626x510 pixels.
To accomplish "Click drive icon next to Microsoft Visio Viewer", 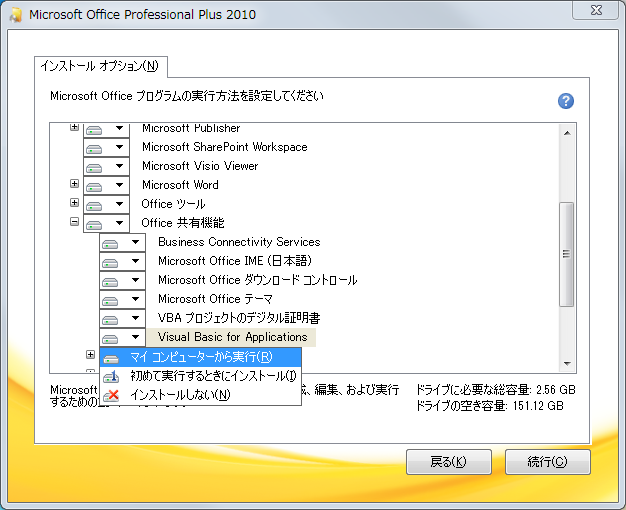I will [x=94, y=168].
